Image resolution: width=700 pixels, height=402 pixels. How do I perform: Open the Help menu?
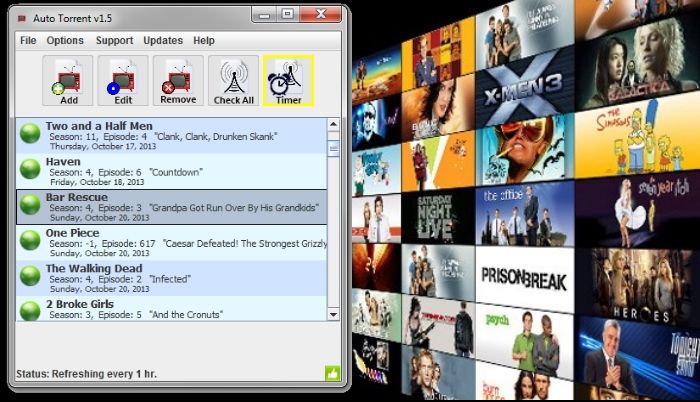[x=204, y=41]
